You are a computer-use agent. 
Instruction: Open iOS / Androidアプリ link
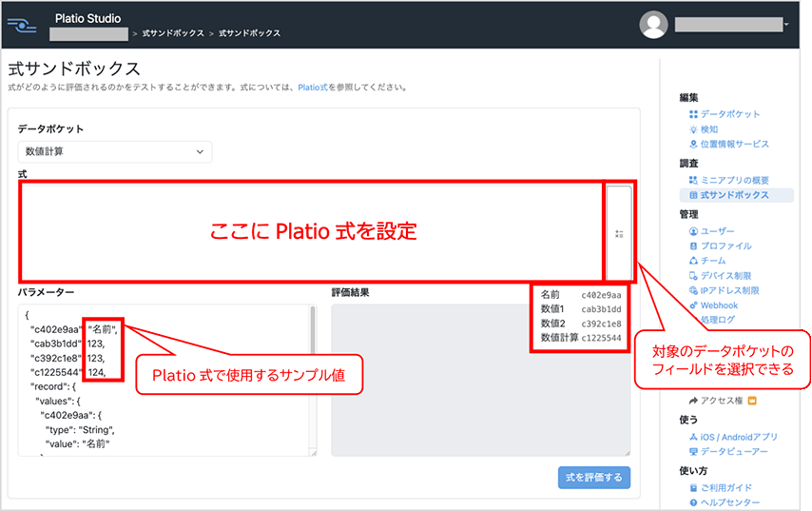tap(733, 438)
